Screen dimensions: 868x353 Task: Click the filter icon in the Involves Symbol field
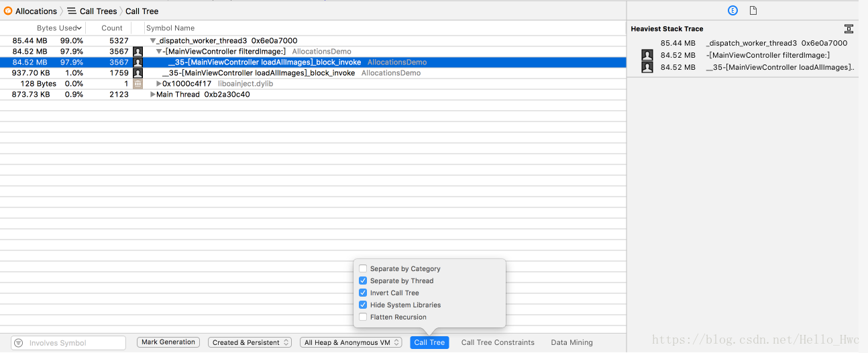pyautogui.click(x=18, y=343)
